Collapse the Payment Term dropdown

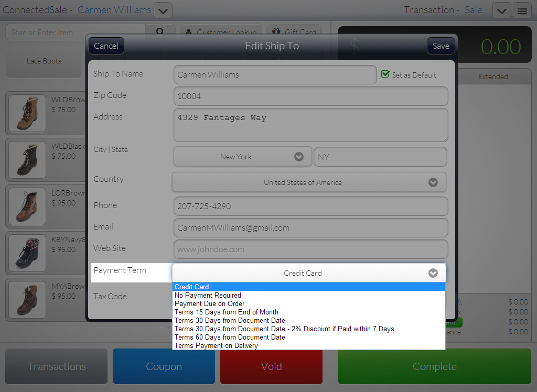[309, 273]
